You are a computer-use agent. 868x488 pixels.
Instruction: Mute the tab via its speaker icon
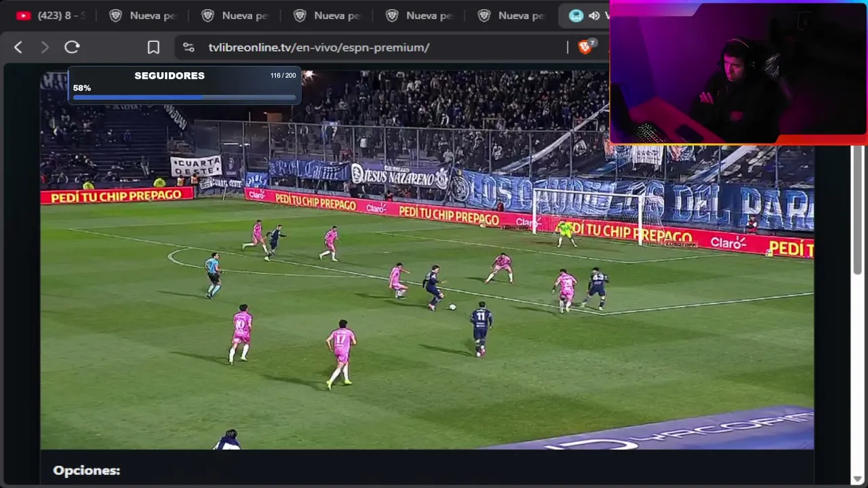pos(594,16)
